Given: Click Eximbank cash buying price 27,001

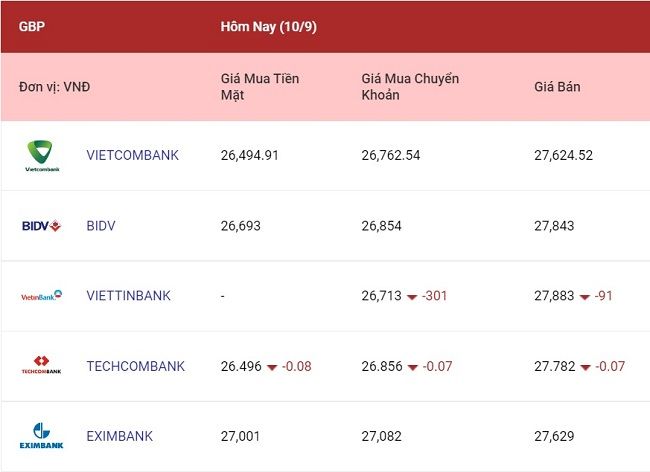Looking at the screenshot, I should (240, 436).
